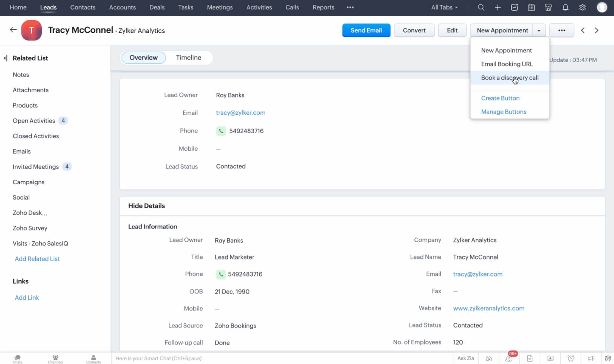Go back using the left arrow icon
The height and width of the screenshot is (364, 614).
pyautogui.click(x=13, y=30)
